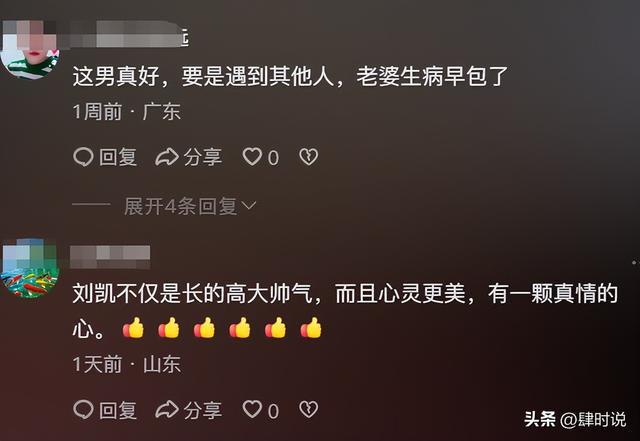Share the Guangdong user's comment
Viewport: 640px width, 441px height.
[189, 157]
